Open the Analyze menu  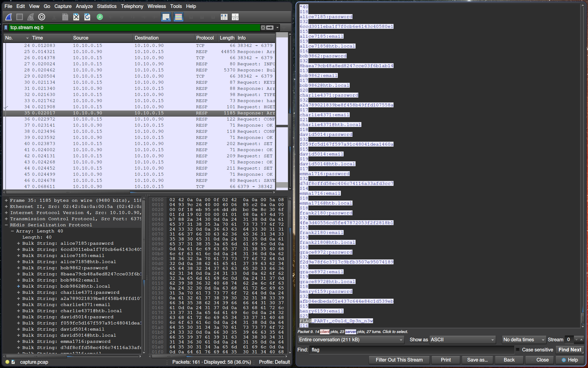84,6
